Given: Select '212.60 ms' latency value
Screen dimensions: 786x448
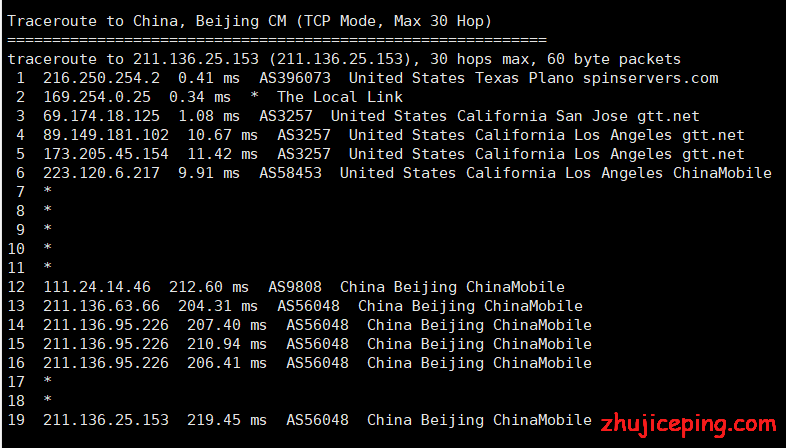Looking at the screenshot, I should click(209, 287).
